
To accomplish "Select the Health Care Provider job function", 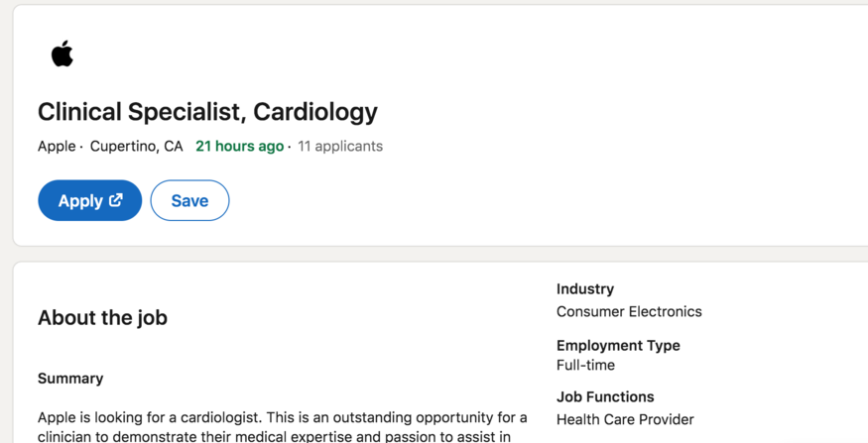I will pyautogui.click(x=625, y=420).
